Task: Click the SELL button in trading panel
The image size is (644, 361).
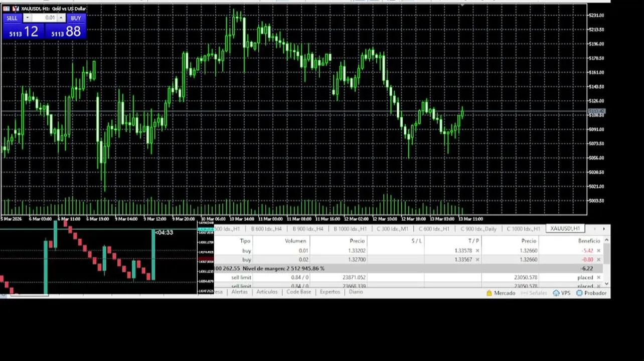Action: coord(12,18)
